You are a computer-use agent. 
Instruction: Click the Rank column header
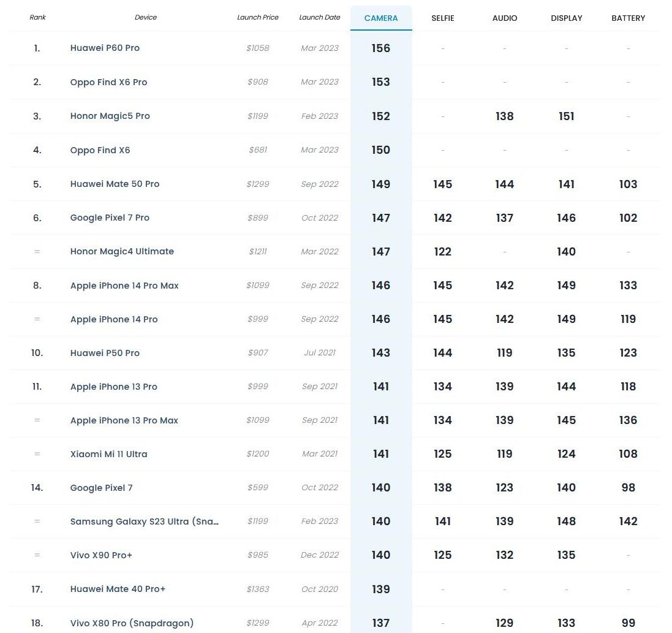[37, 17]
